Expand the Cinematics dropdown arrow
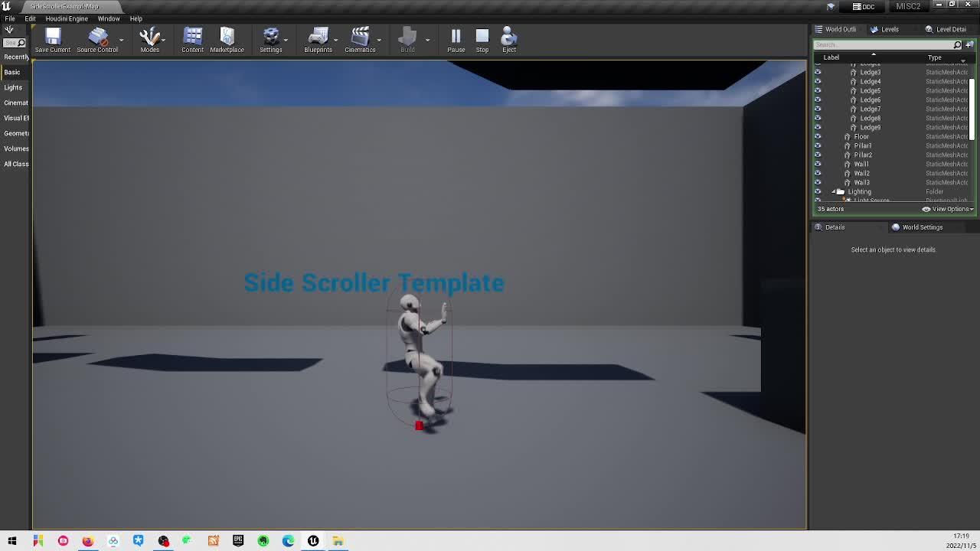The image size is (980, 551). pyautogui.click(x=378, y=40)
